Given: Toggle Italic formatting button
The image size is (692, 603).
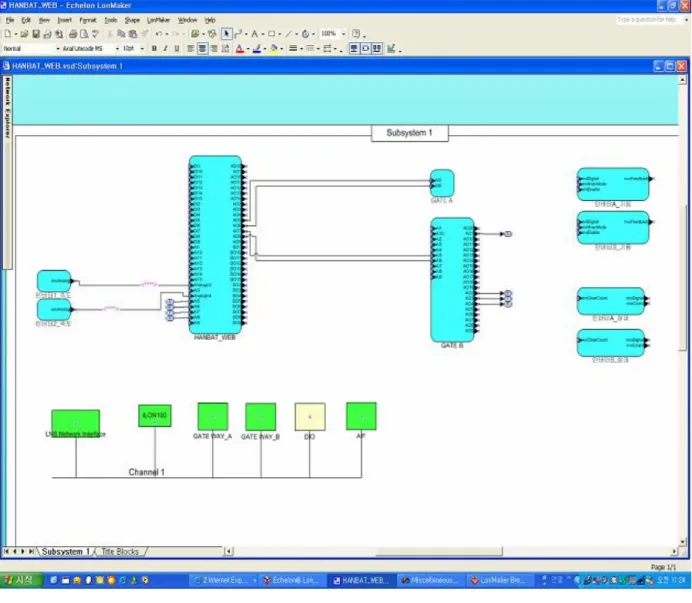Looking at the screenshot, I should click(165, 49).
